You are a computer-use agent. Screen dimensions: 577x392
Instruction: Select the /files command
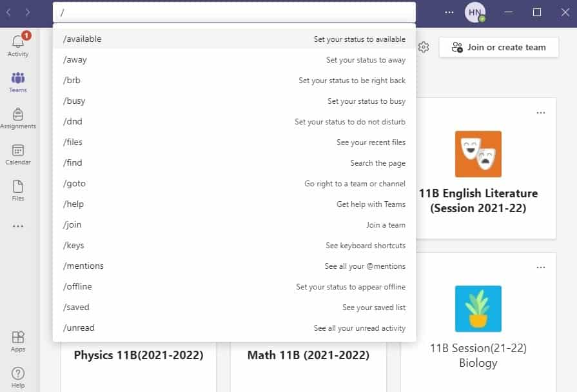click(x=235, y=142)
